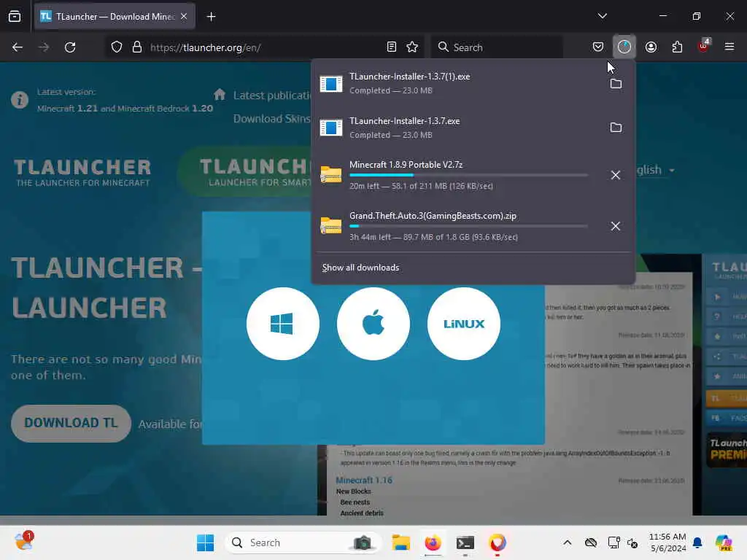
Task: Cancel the Minecraft 1.8.9 Portable download
Action: pyautogui.click(x=616, y=175)
